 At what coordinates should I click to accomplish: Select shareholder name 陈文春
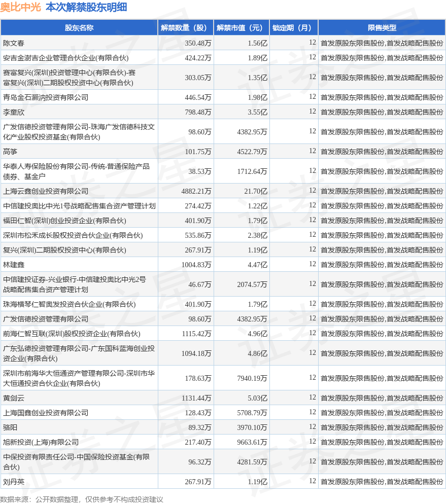pos(14,43)
